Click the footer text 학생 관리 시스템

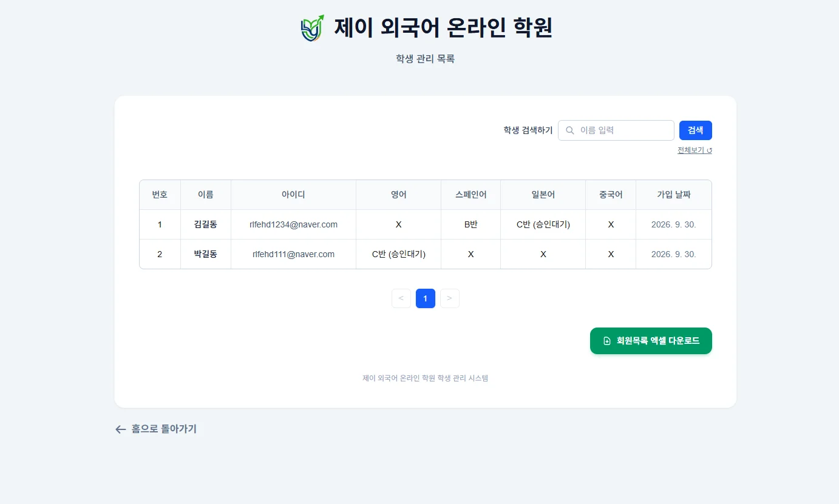tap(463, 378)
